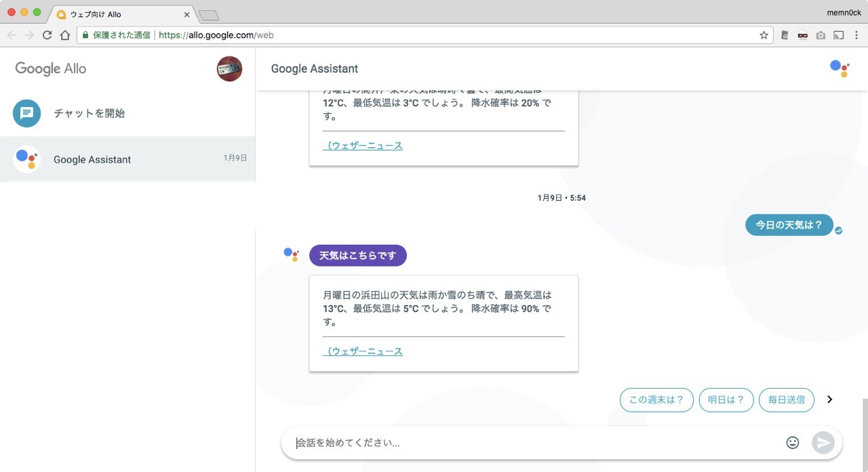
Task: Open a new browser tab
Action: 208,16
